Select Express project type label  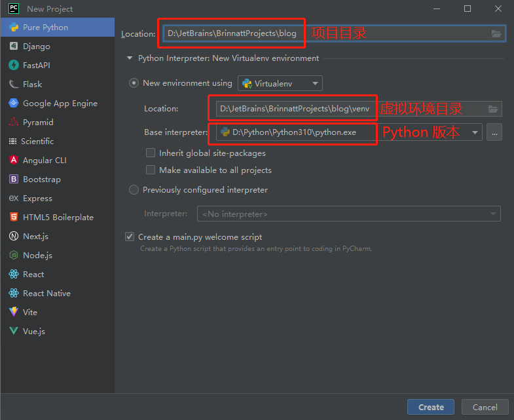click(37, 199)
